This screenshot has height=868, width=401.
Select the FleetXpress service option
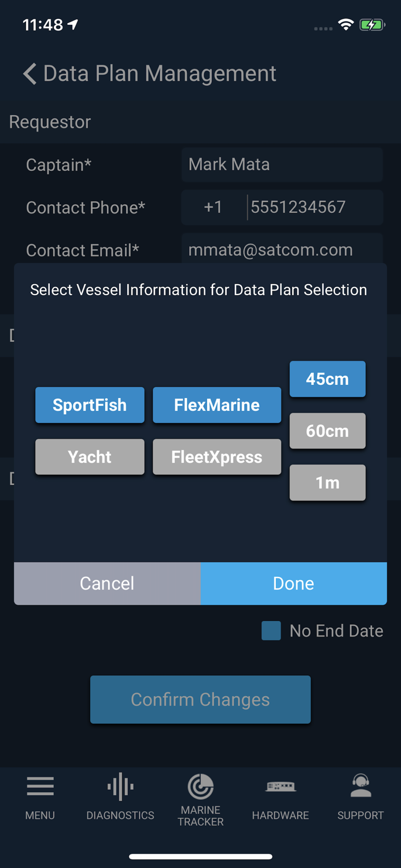(x=217, y=457)
